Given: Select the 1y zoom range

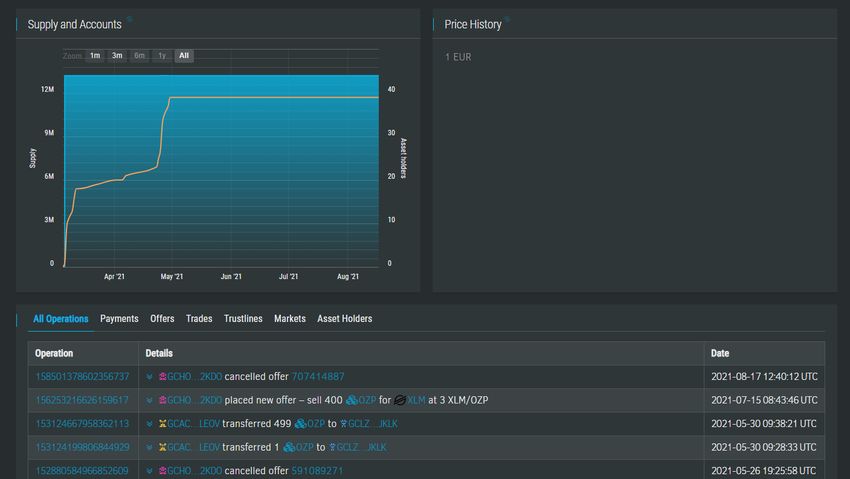Looking at the screenshot, I should click(x=162, y=56).
